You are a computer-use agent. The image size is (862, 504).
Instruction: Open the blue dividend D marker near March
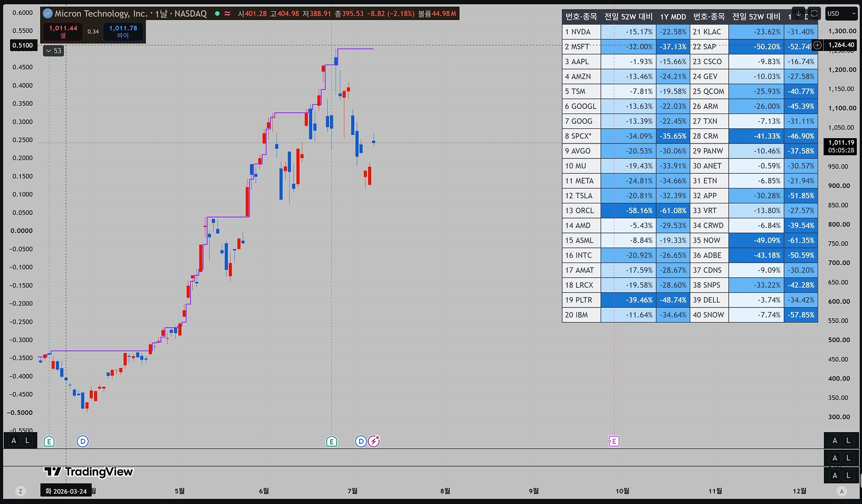click(x=83, y=442)
